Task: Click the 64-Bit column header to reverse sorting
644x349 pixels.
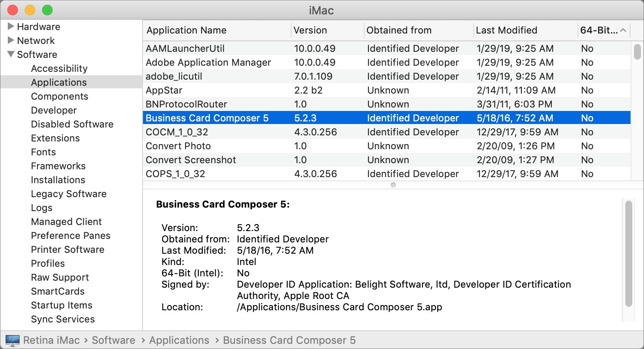Action: [x=599, y=30]
